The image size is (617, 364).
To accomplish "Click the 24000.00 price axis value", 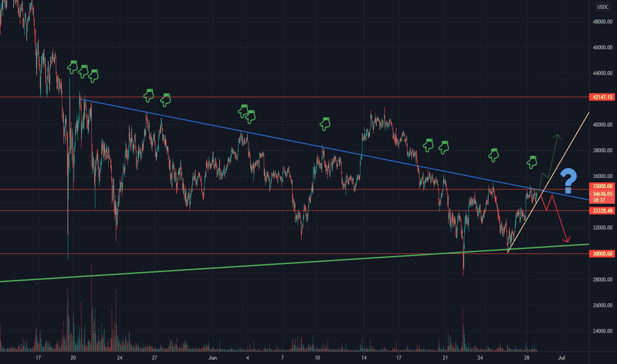I will pyautogui.click(x=602, y=331).
